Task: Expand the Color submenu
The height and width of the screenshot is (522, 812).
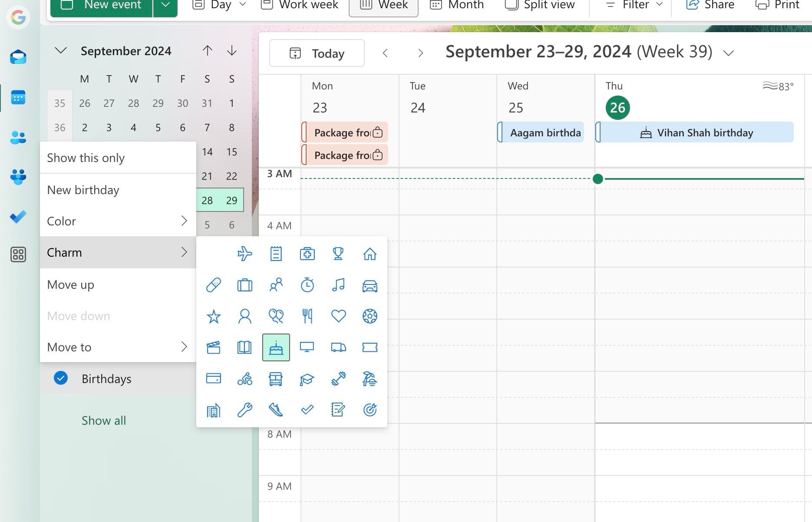Action: coord(118,221)
